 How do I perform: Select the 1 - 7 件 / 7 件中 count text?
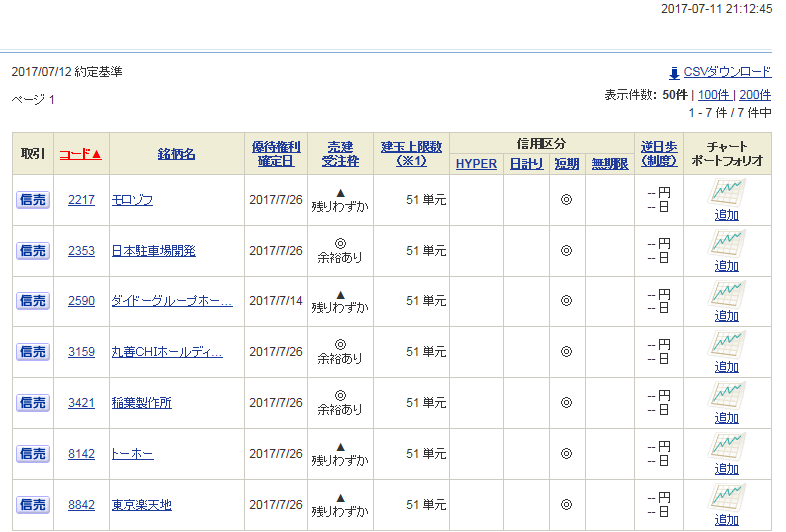click(x=730, y=113)
